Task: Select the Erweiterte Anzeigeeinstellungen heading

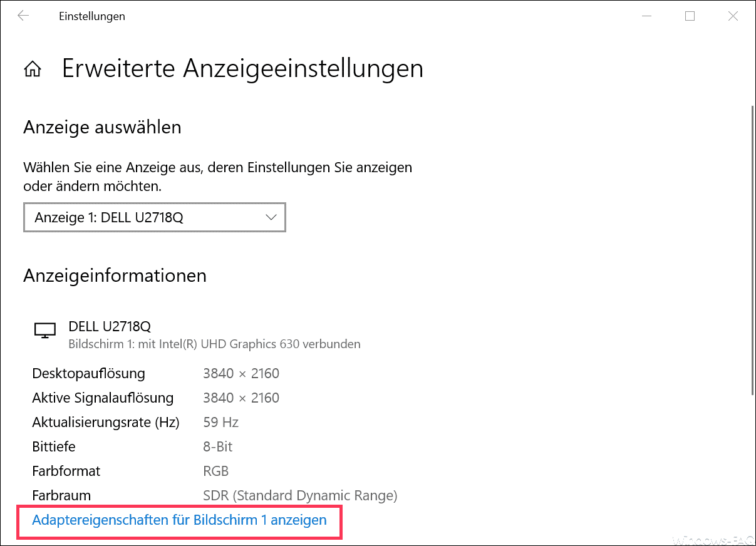Action: click(x=242, y=68)
